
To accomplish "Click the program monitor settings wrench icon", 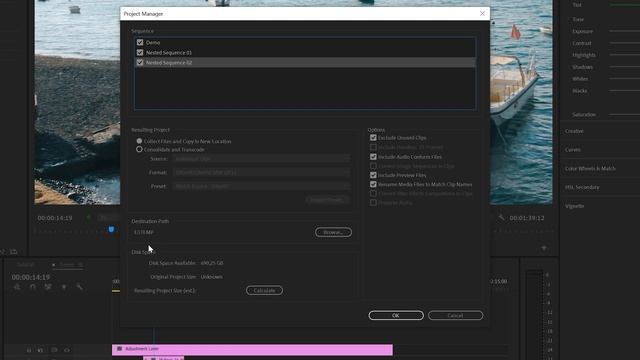I will [501, 218].
